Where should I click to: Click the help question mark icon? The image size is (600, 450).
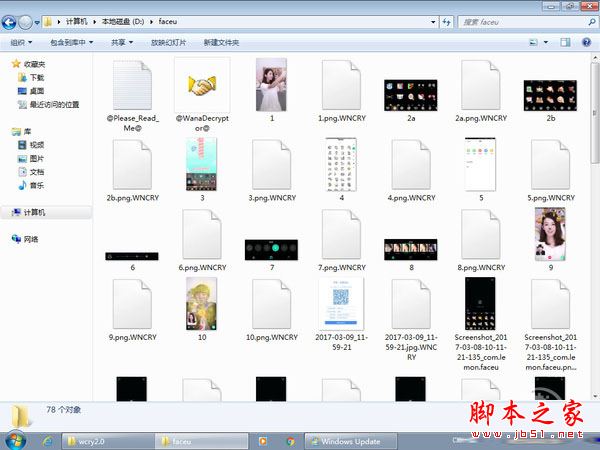tap(586, 42)
